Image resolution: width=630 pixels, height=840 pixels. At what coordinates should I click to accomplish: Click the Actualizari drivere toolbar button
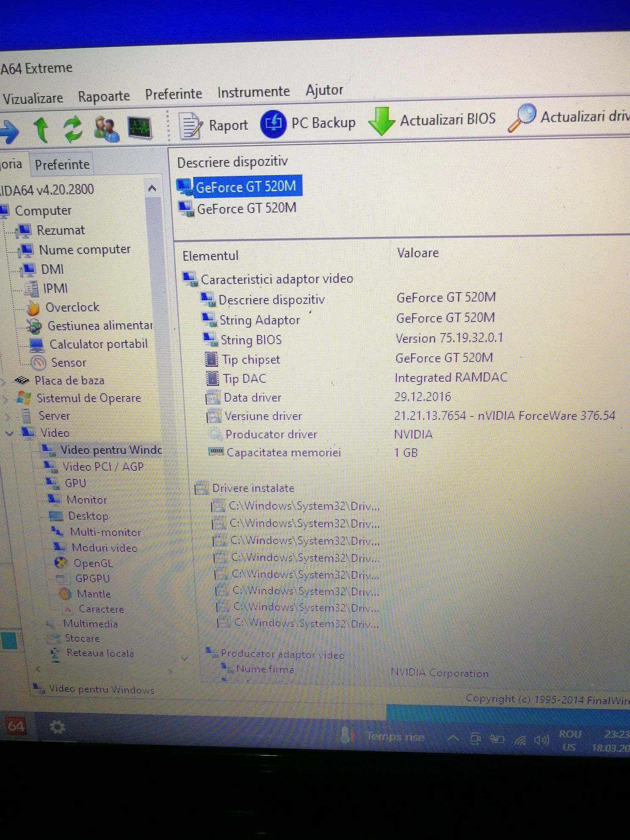pos(569,117)
